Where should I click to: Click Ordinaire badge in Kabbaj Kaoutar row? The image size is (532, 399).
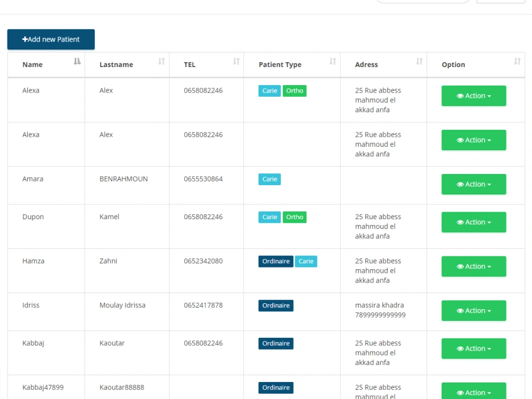coord(276,343)
